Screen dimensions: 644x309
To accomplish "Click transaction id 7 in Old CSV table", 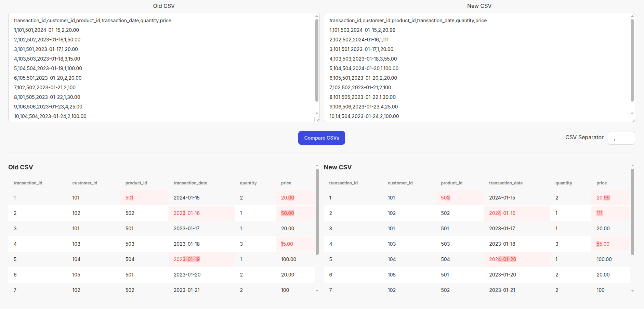I will [15, 290].
